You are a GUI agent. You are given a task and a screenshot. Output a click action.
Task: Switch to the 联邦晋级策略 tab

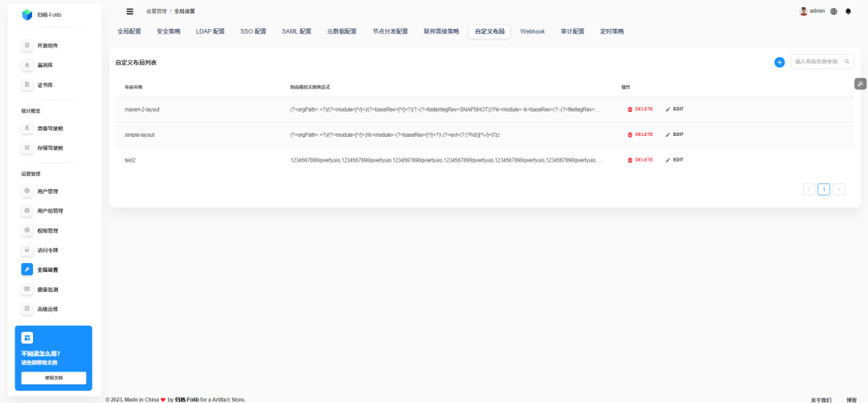pos(441,31)
